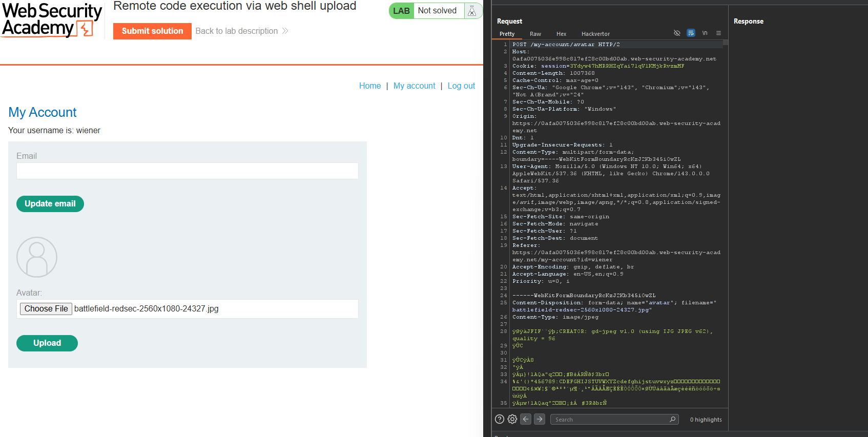Click the Submit solution button

152,31
